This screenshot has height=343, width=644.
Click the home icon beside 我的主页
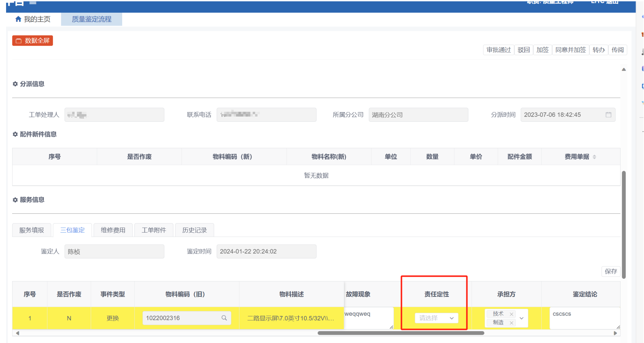pos(18,19)
